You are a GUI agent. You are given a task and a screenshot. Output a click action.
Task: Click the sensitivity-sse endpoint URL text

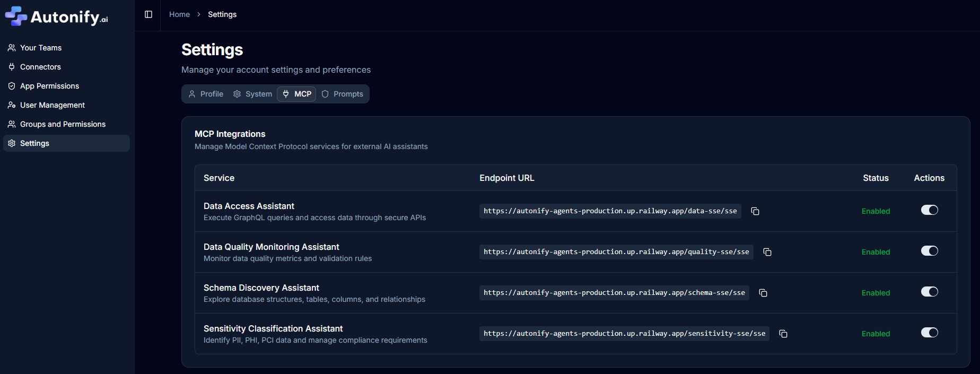pyautogui.click(x=624, y=334)
